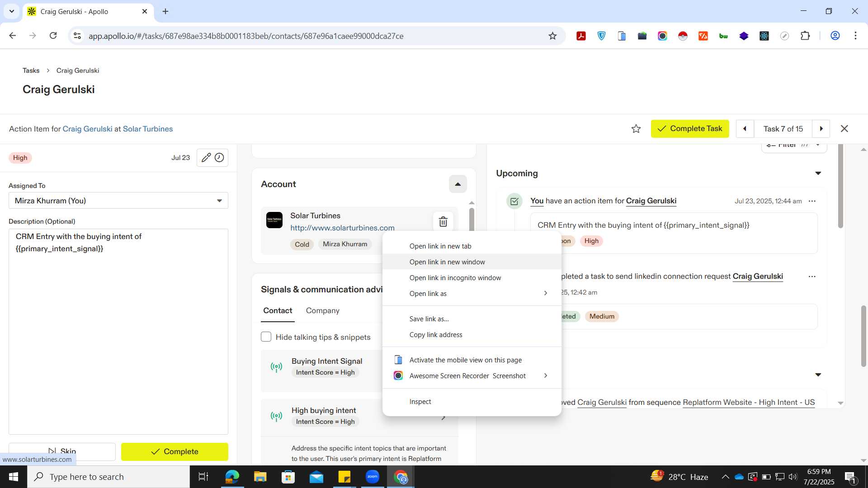This screenshot has width=868, height=488.
Task: Open the solarturbines.com website link
Action: pos(342,228)
